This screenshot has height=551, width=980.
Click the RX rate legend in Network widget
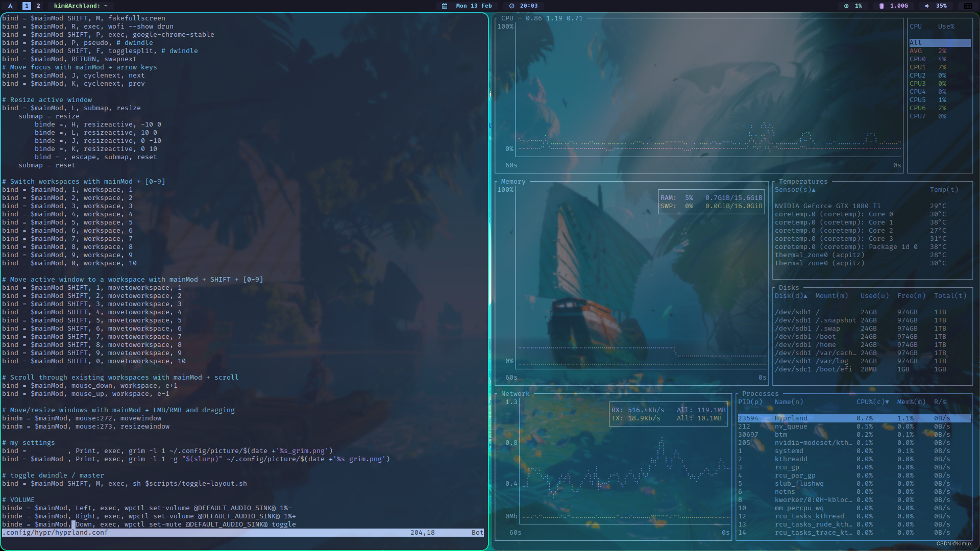(x=638, y=410)
